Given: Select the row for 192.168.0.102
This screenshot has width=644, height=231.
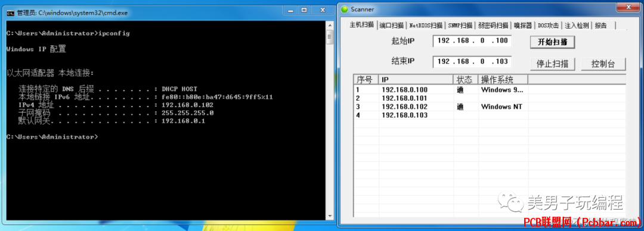Looking at the screenshot, I should point(490,107).
